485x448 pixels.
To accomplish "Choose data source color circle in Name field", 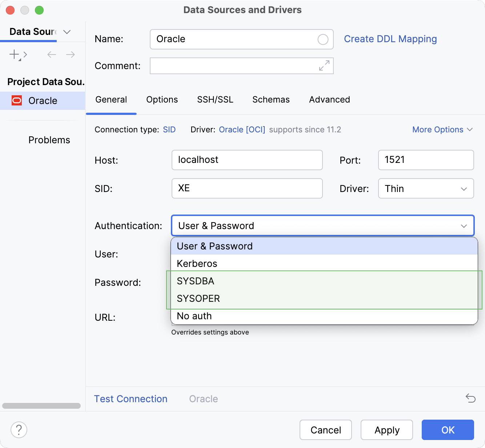I will click(323, 39).
